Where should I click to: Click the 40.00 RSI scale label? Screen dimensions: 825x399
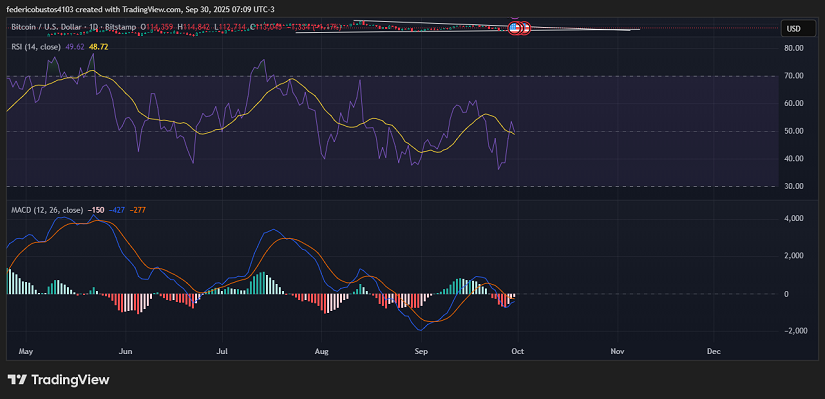click(793, 158)
